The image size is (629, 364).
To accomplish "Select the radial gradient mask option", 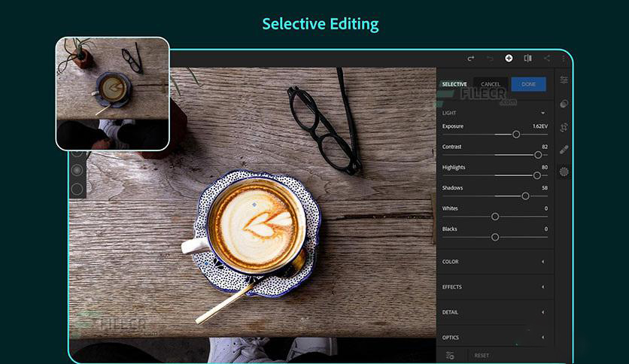I will pos(77,171).
